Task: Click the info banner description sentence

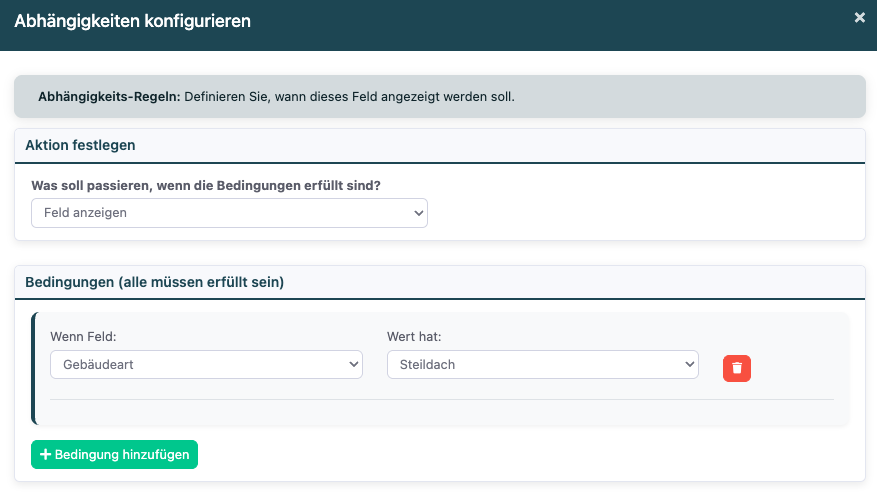Action: (350, 97)
